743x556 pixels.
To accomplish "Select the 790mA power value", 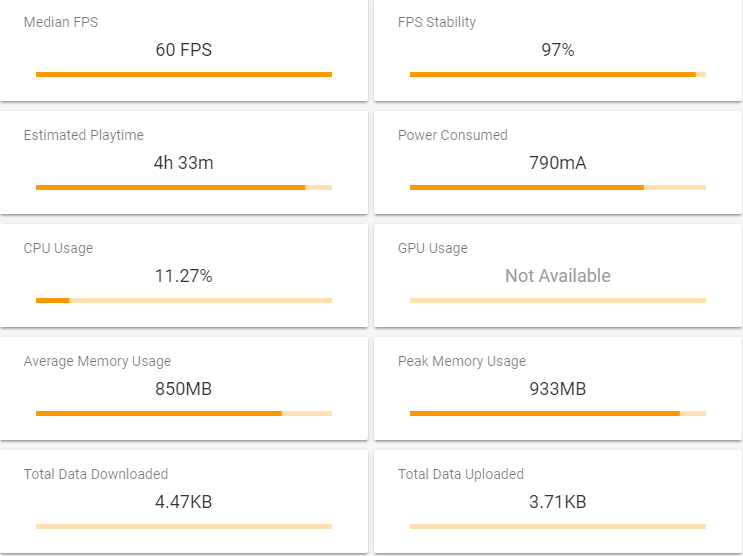I will 558,163.
